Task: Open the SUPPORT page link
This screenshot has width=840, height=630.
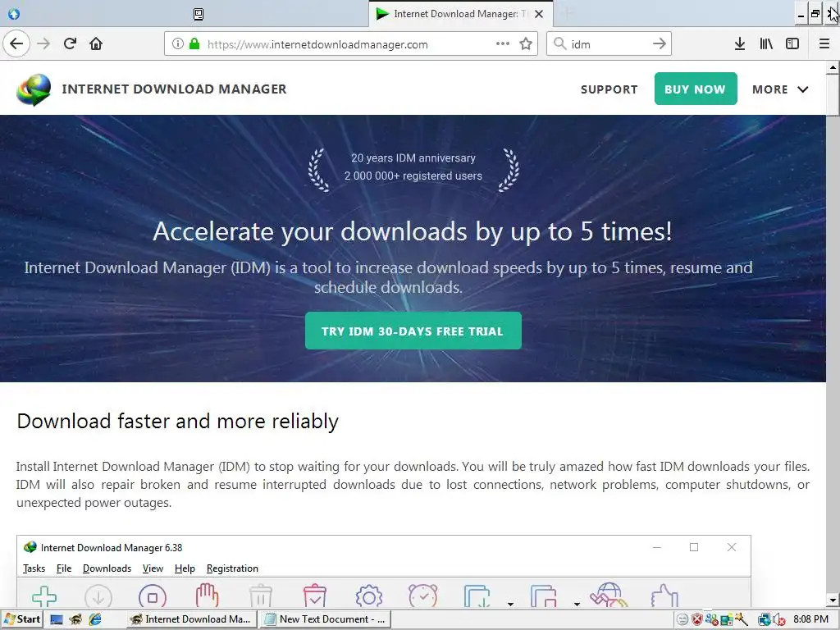Action: [x=609, y=89]
